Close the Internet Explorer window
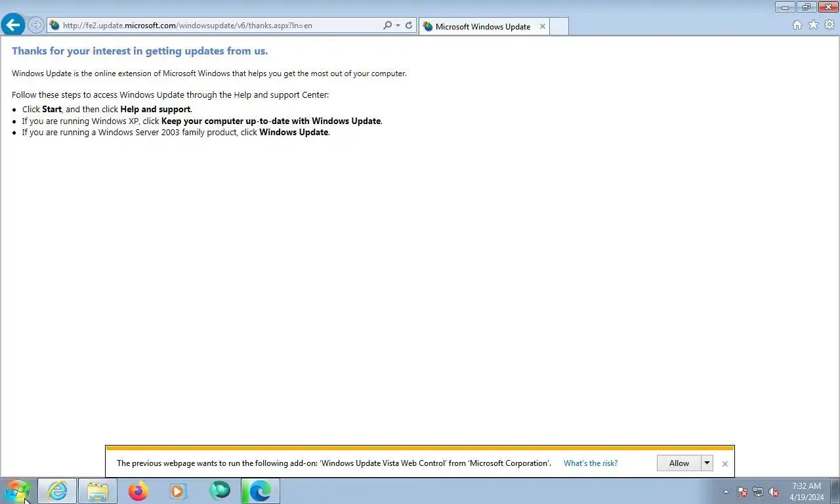 pos(828,7)
